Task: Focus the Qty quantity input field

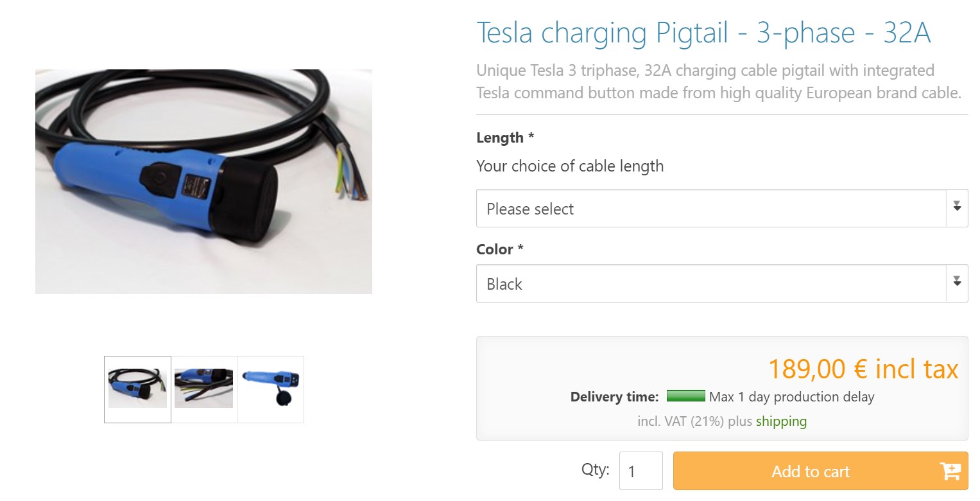Action: pyautogui.click(x=640, y=471)
